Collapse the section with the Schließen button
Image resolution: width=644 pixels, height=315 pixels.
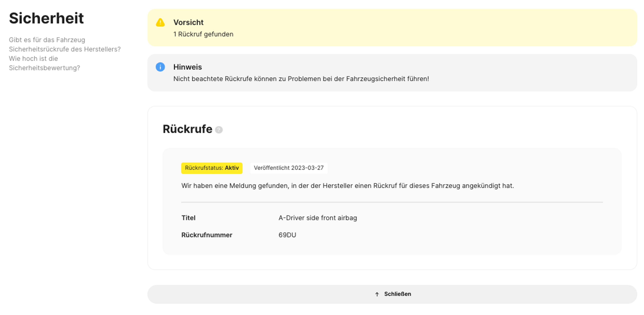tap(397, 294)
